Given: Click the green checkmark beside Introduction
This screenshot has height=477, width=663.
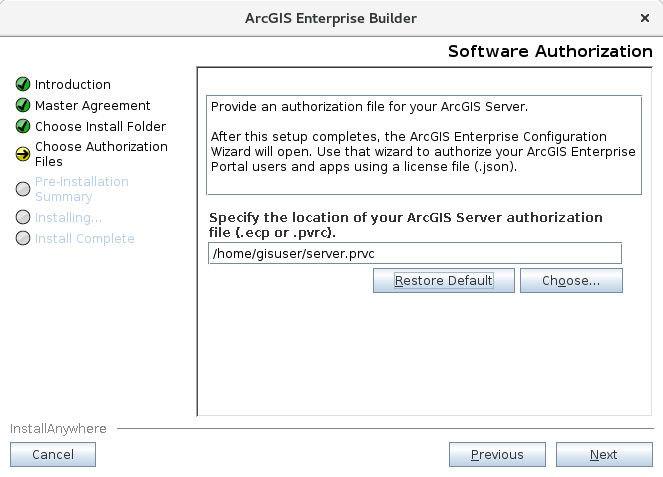Looking at the screenshot, I should point(23,85).
